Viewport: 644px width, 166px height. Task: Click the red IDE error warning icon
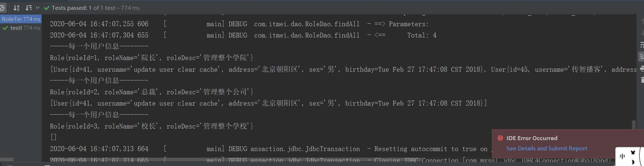500,138
